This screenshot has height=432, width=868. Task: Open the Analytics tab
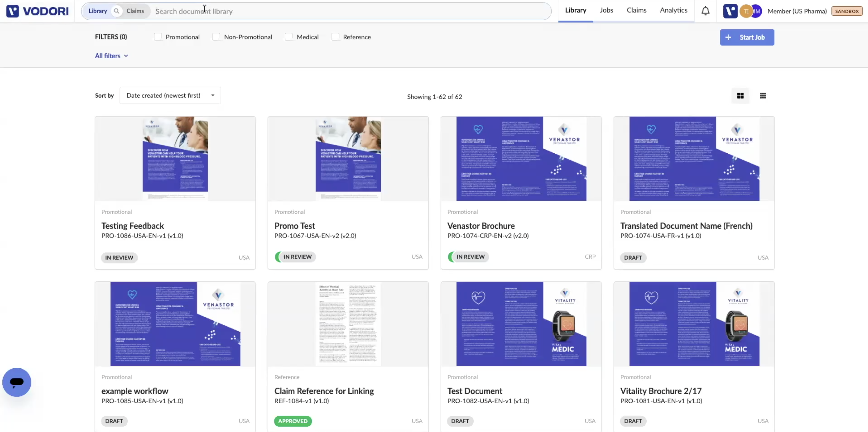tap(673, 10)
